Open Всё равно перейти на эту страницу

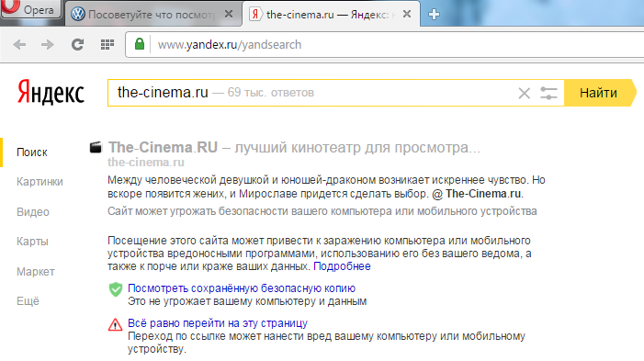[x=218, y=323]
